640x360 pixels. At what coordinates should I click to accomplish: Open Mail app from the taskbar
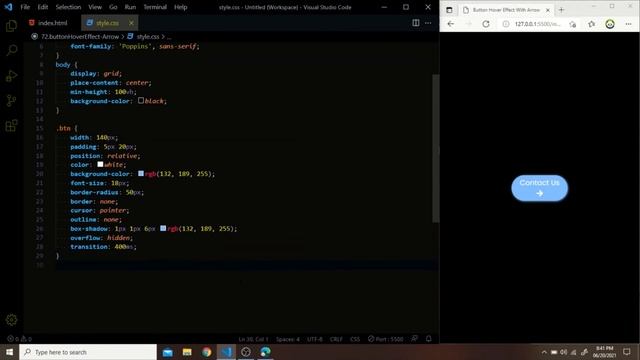pos(167,352)
